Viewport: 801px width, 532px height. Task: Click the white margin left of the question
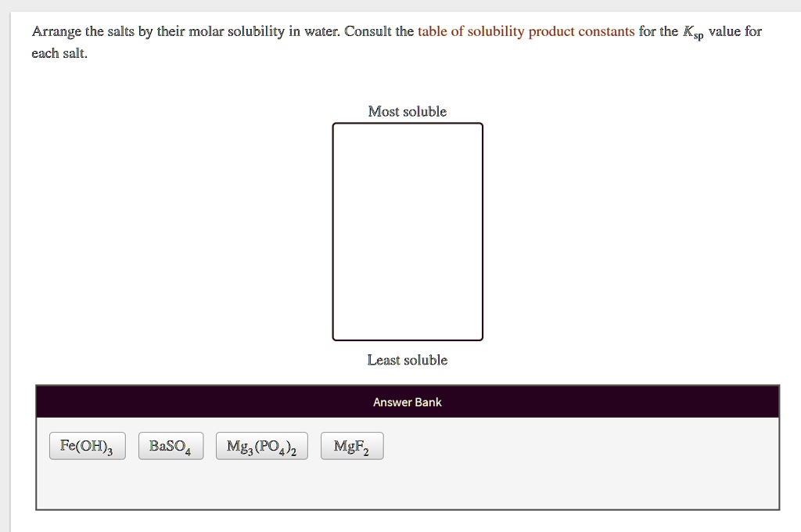click(16, 235)
